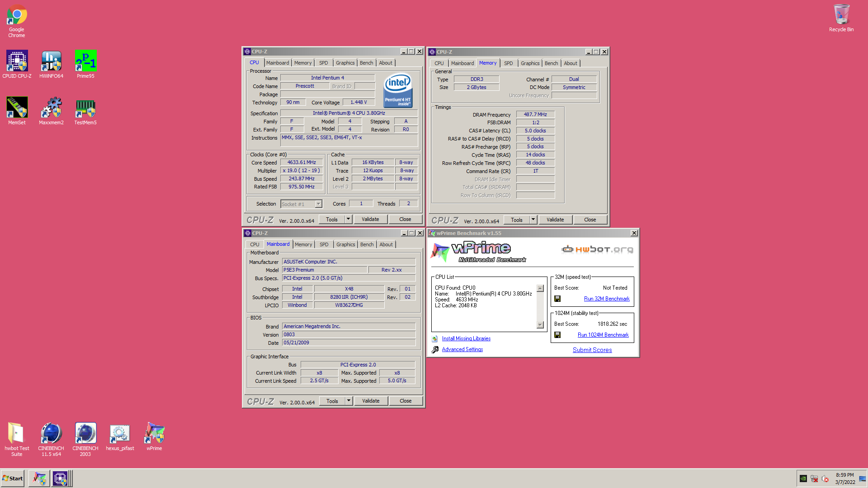The image size is (868, 488).
Task: Click Validate in Mainboard window
Action: click(371, 401)
